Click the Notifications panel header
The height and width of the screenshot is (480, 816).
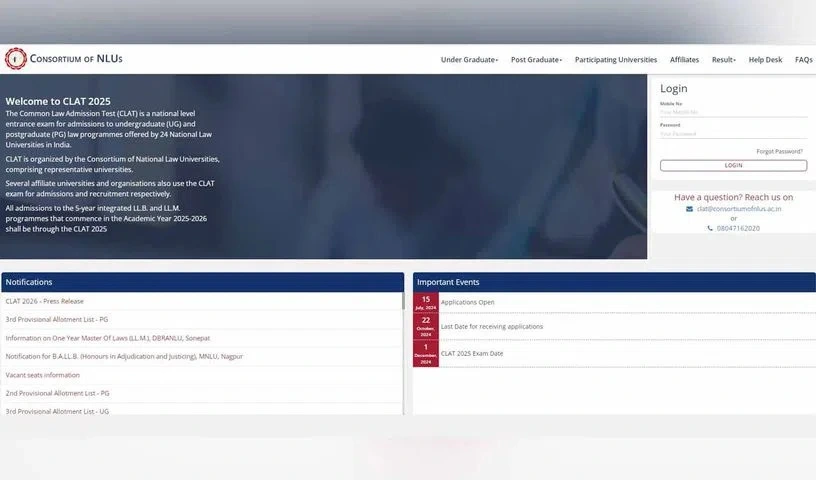pyautogui.click(x=202, y=282)
